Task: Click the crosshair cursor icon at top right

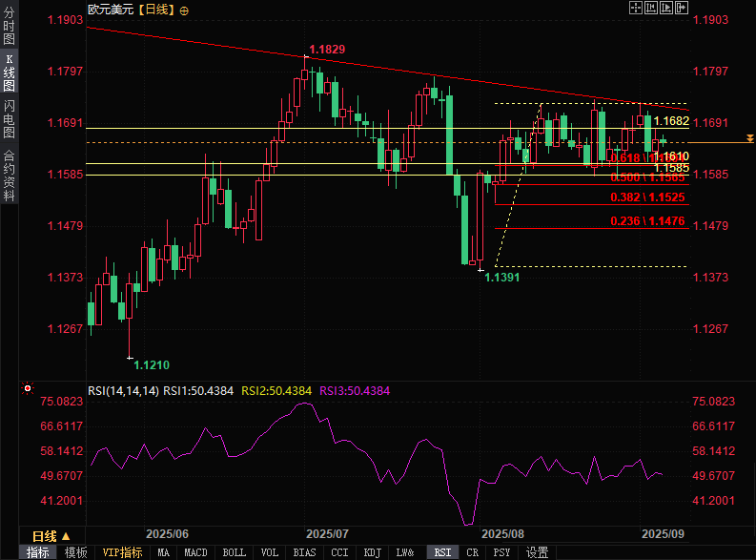Action: (636, 8)
